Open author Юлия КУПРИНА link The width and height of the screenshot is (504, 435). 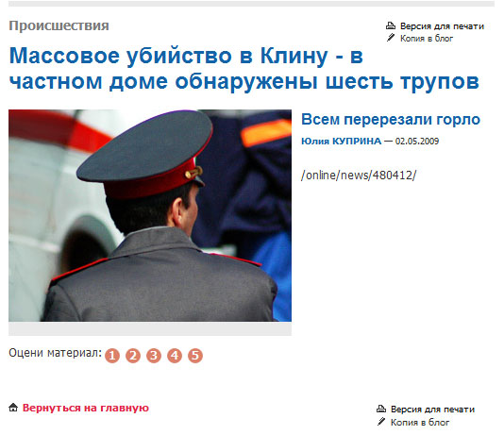(341, 141)
